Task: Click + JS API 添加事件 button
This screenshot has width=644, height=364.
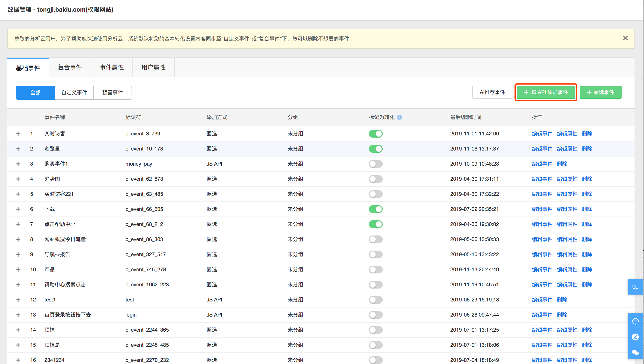Action: [x=546, y=92]
